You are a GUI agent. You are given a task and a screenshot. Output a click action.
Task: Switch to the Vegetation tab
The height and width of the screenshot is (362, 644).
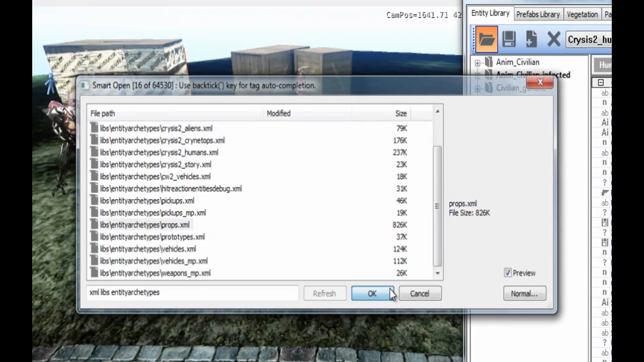coord(582,15)
